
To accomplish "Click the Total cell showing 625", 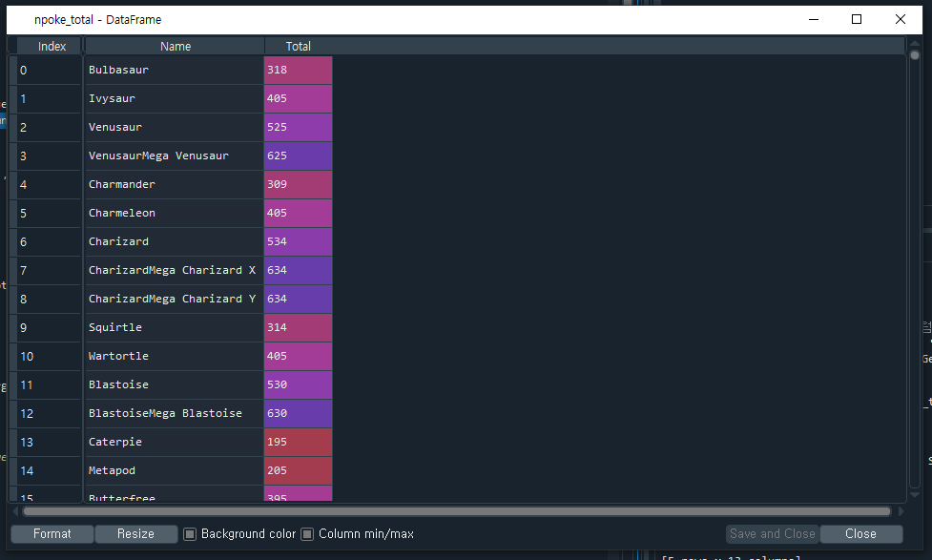I will pos(298,156).
